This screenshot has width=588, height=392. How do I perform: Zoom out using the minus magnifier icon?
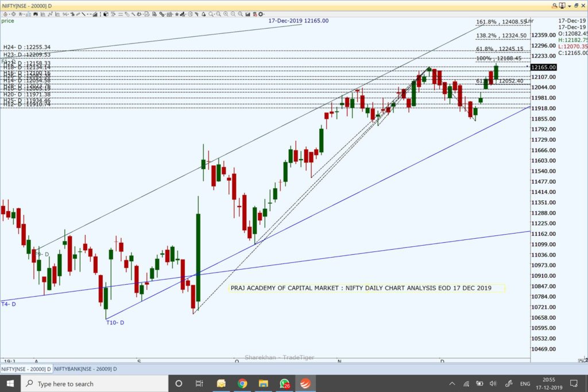(x=233, y=14)
